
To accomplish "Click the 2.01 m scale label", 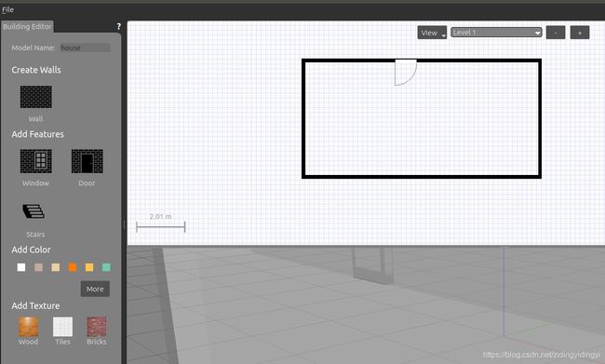I will (x=160, y=217).
